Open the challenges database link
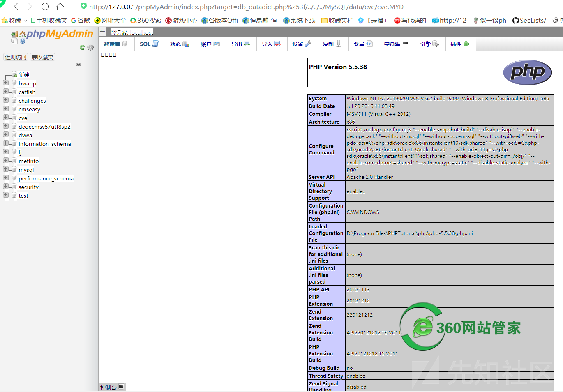The image size is (563, 392). (32, 101)
